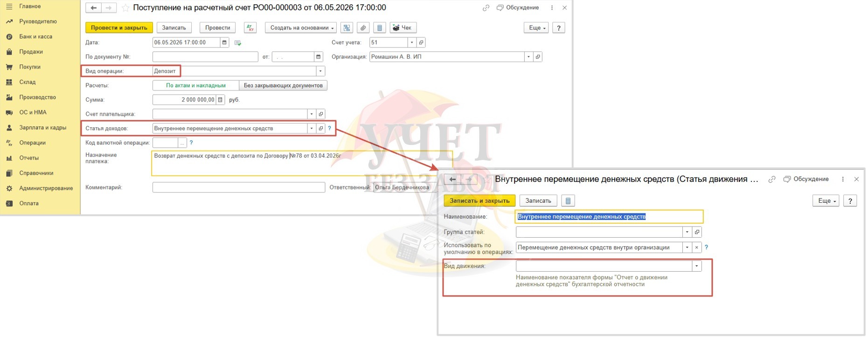Open the Главное section in the sidebar
This screenshot has width=868, height=337.
(x=30, y=7)
